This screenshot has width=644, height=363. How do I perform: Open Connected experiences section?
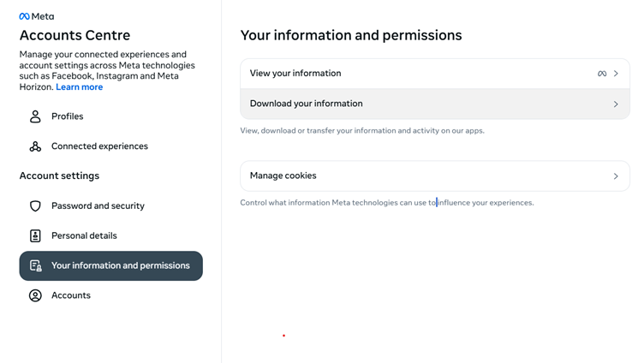[x=110, y=146]
